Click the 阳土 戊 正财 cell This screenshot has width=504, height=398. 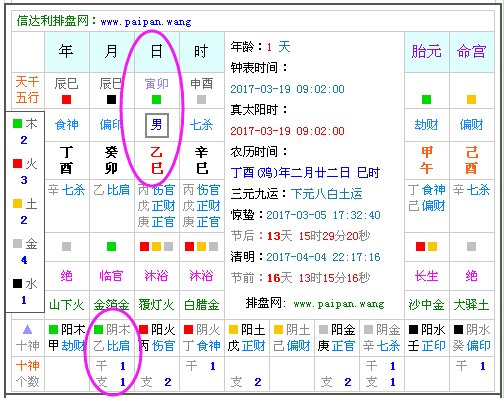pos(247,338)
